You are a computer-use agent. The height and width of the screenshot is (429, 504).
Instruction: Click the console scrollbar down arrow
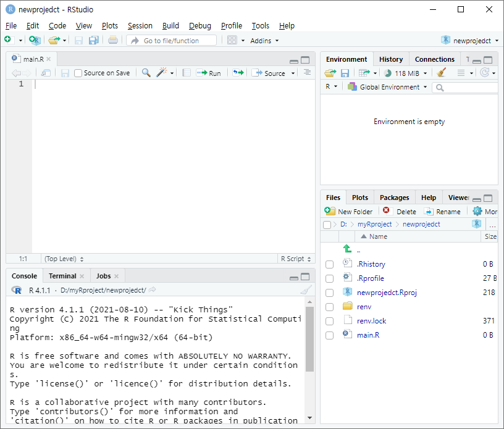(x=309, y=418)
